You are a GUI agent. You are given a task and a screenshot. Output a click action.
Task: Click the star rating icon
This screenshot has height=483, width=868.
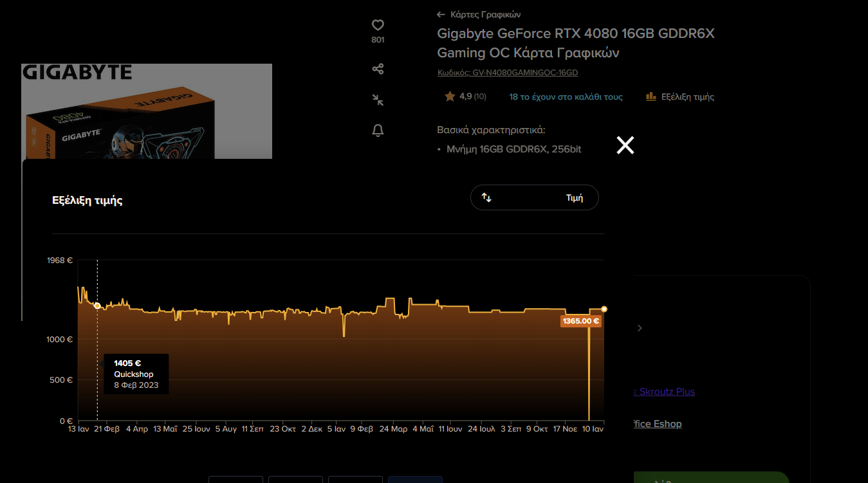[450, 96]
